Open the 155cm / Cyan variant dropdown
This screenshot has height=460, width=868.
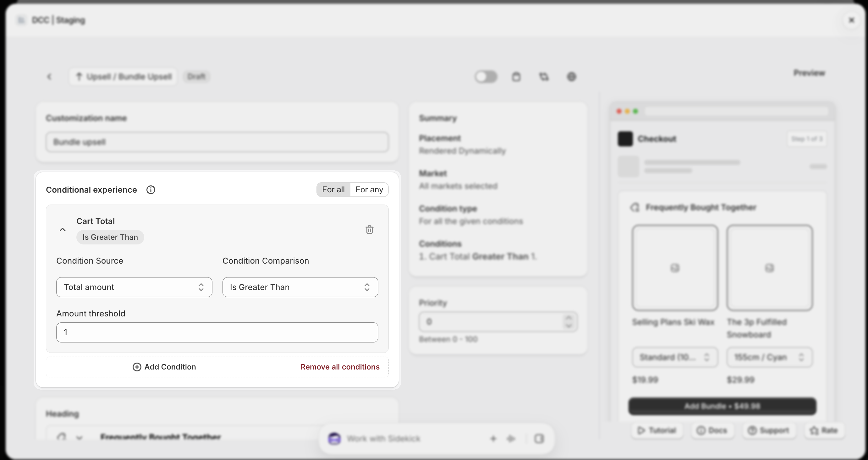[x=769, y=357]
